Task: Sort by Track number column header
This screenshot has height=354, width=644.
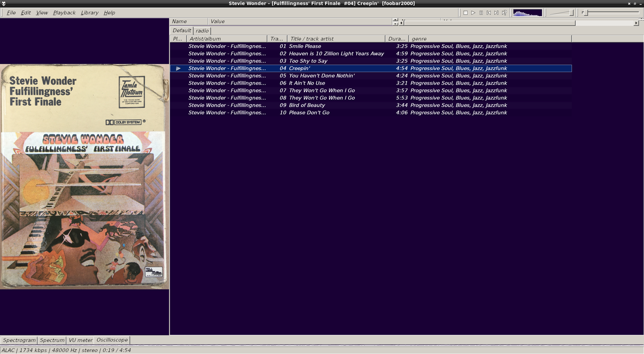Action: point(277,39)
